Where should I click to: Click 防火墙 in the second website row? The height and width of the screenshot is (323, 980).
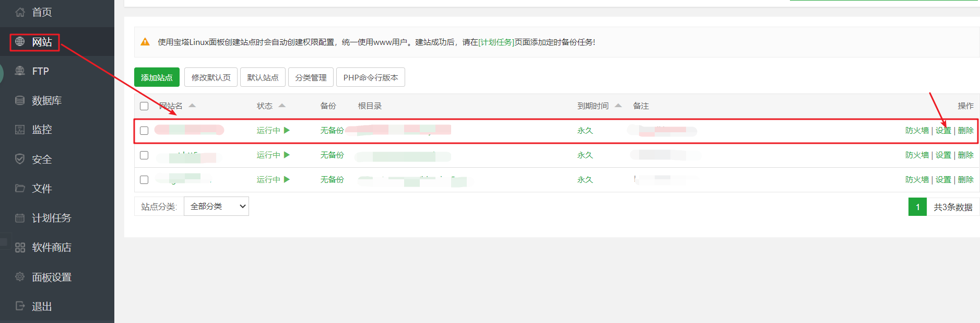(917, 155)
